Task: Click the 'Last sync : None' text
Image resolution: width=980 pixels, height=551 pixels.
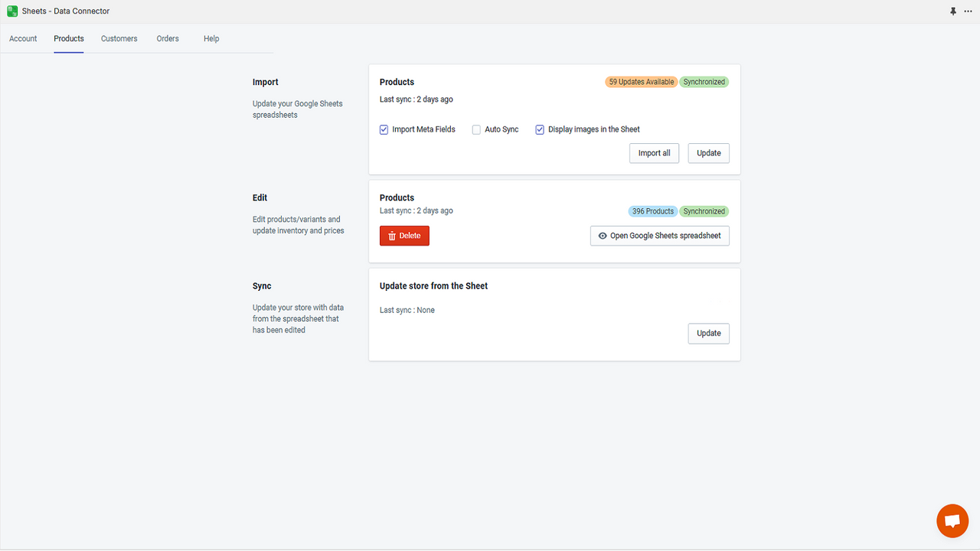Action: [407, 310]
